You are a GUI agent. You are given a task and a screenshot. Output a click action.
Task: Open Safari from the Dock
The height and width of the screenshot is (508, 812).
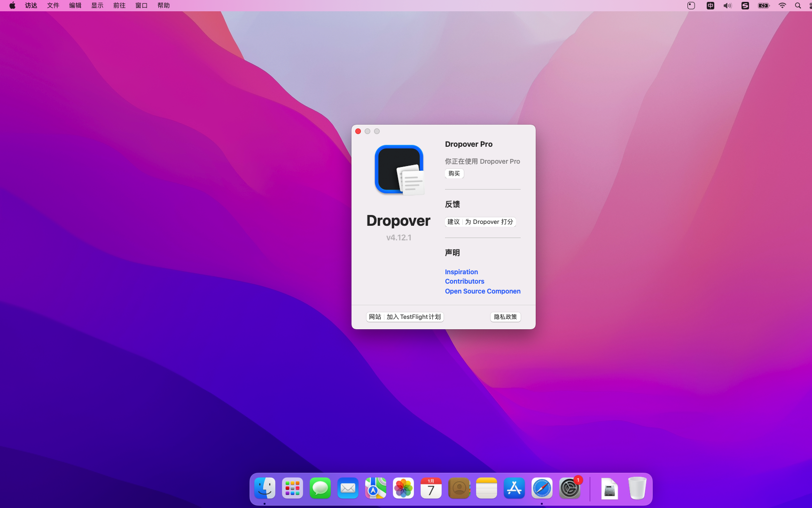[542, 488]
